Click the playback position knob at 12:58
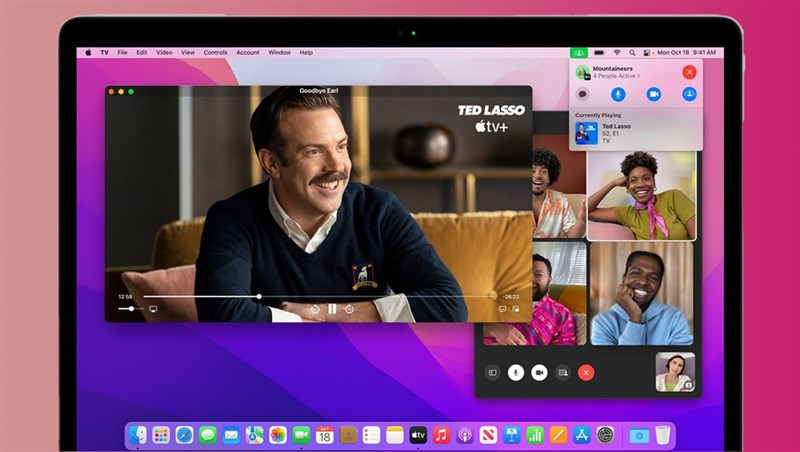Image resolution: width=800 pixels, height=452 pixels. point(259,296)
